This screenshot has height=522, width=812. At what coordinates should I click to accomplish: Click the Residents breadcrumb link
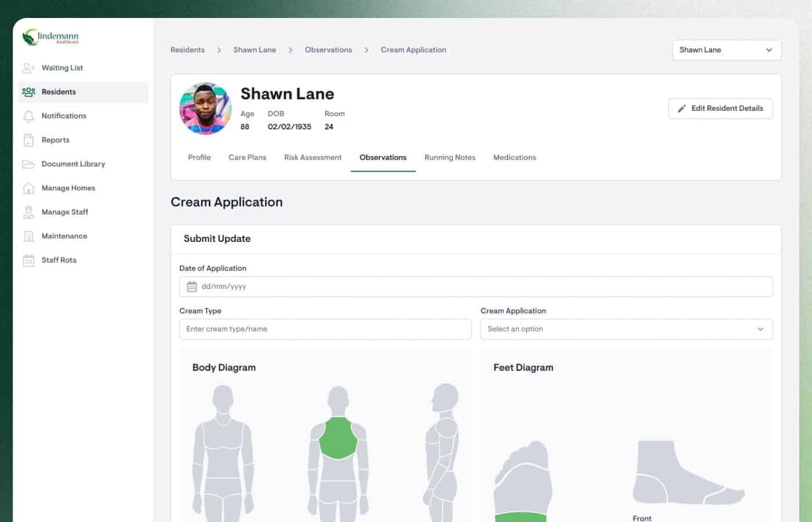coord(187,50)
